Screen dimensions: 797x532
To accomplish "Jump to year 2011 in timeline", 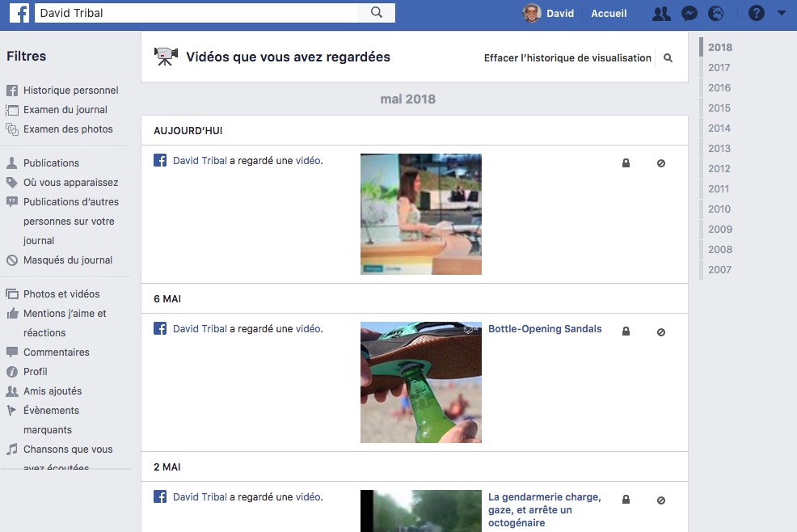I will click(719, 188).
